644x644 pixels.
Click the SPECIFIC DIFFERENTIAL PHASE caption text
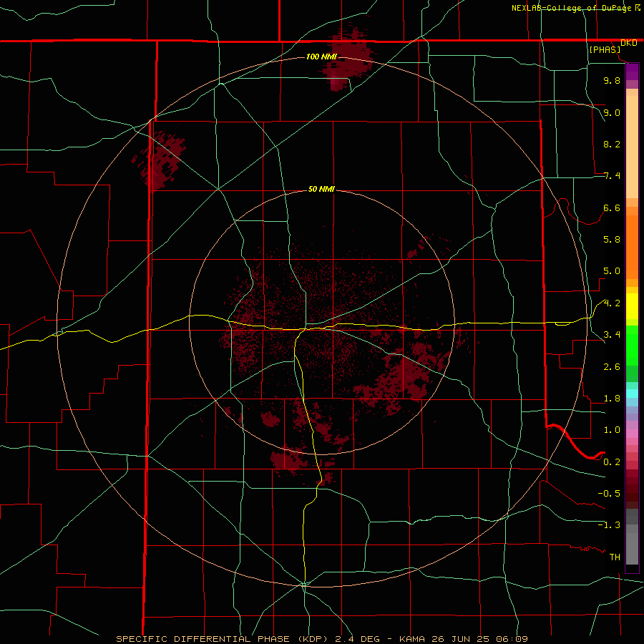203,639
